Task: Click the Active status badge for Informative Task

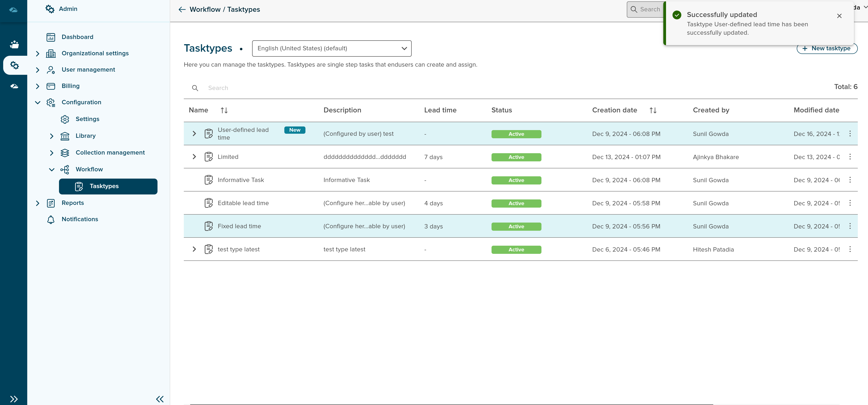Action: [x=516, y=180]
